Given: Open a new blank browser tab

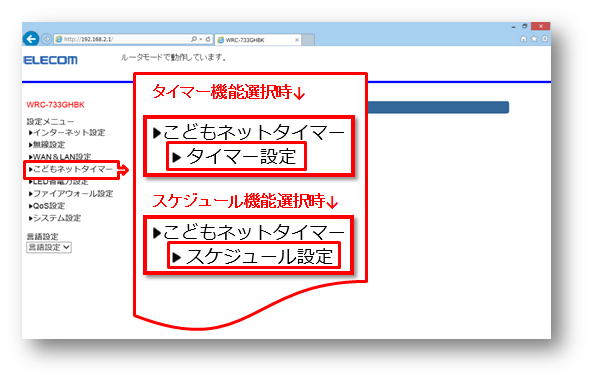Looking at the screenshot, I should (308, 40).
